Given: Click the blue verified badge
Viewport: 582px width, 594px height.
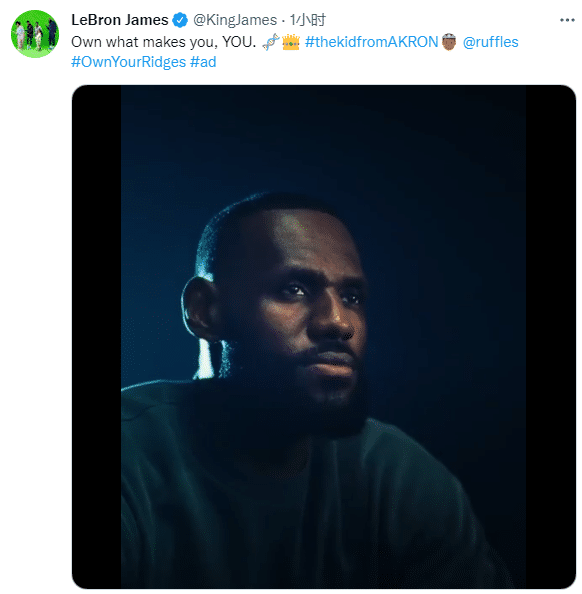Looking at the screenshot, I should (x=180, y=20).
